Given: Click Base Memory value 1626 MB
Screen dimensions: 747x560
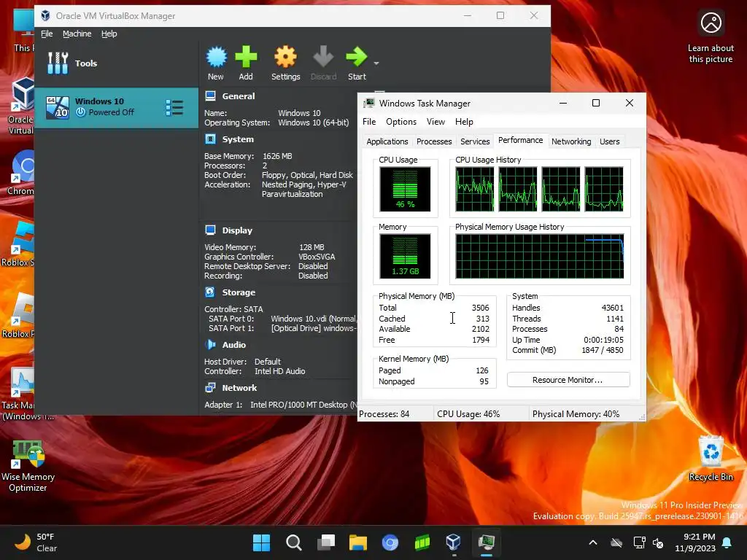Looking at the screenshot, I should tap(277, 156).
